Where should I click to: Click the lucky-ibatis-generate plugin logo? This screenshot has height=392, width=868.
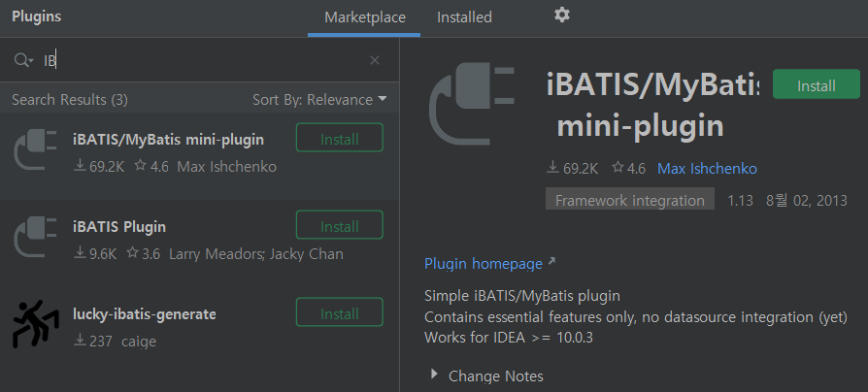tap(35, 324)
